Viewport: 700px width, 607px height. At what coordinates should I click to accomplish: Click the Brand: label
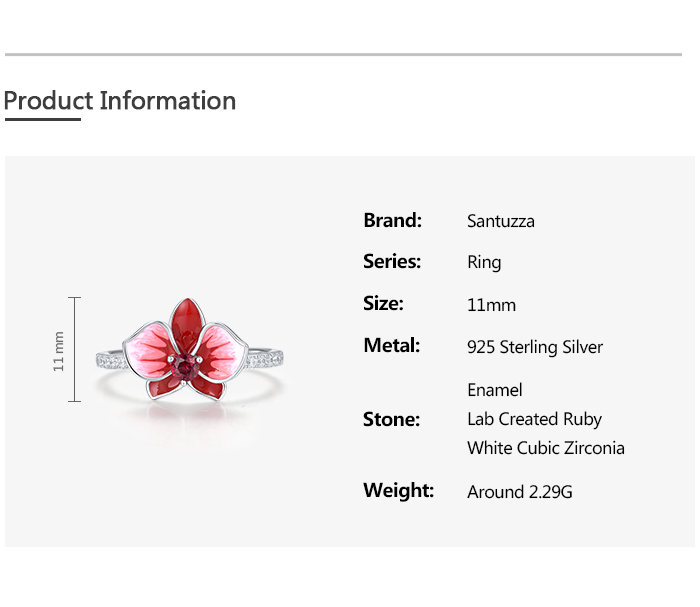tap(392, 220)
